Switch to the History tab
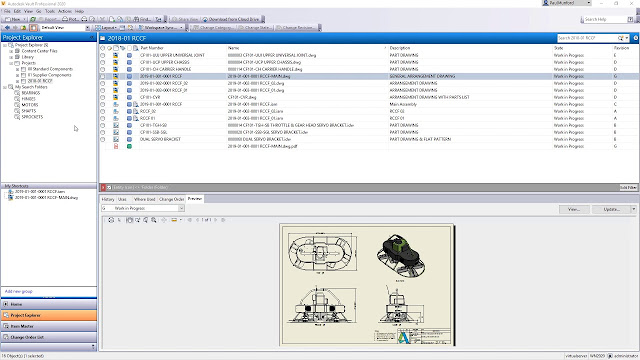 click(108, 199)
